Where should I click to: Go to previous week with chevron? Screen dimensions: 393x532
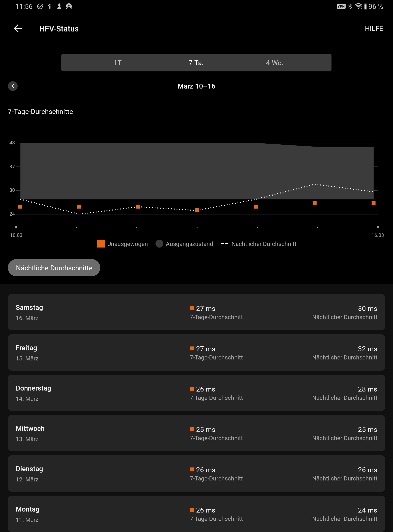click(x=13, y=86)
